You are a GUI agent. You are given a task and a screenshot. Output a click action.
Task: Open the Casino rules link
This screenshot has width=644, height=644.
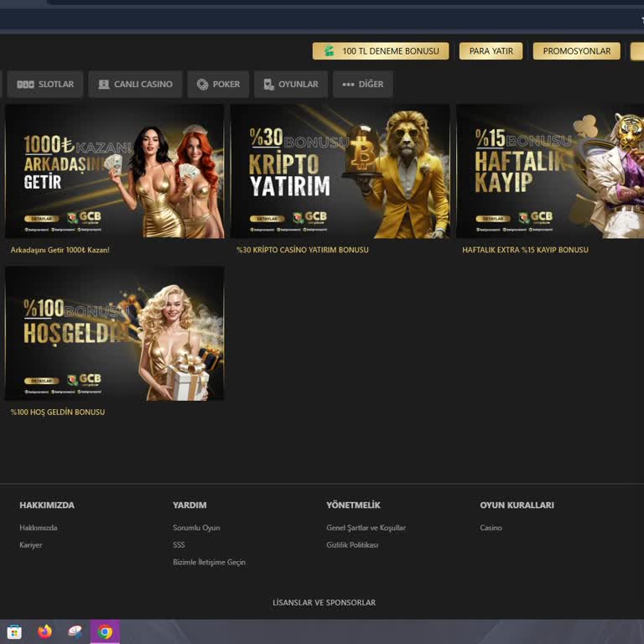(491, 527)
